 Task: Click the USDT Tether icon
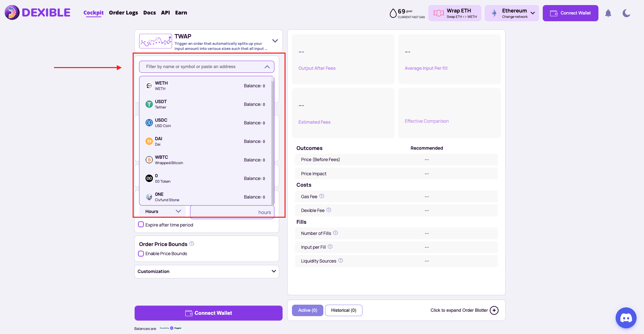pos(149,104)
